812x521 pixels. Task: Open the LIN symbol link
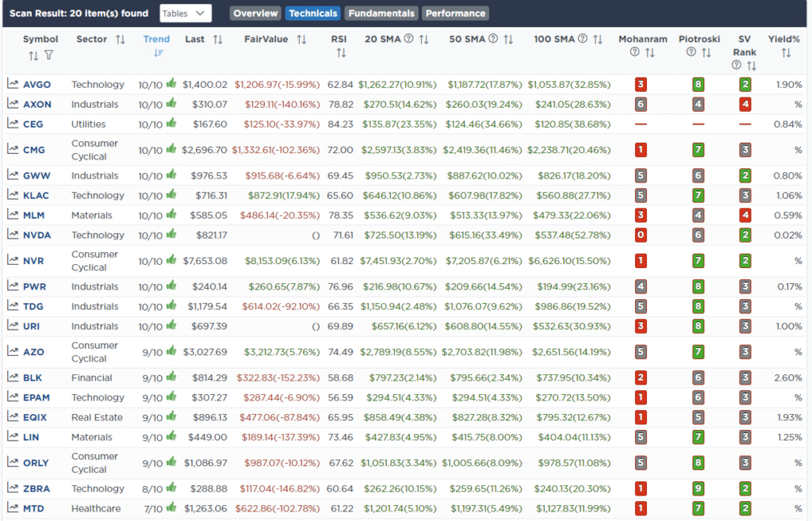tap(31, 437)
